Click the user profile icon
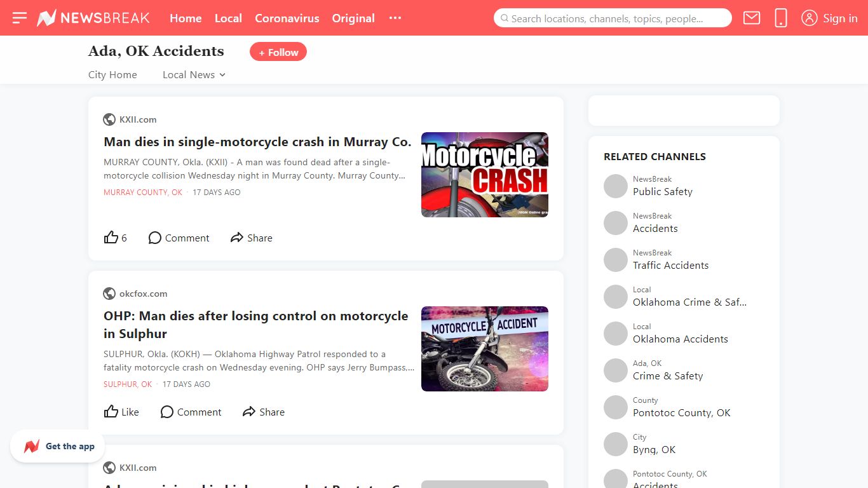 [809, 18]
